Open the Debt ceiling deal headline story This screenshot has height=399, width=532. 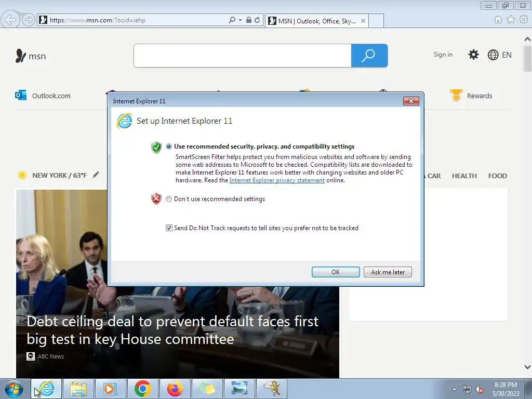tap(172, 330)
